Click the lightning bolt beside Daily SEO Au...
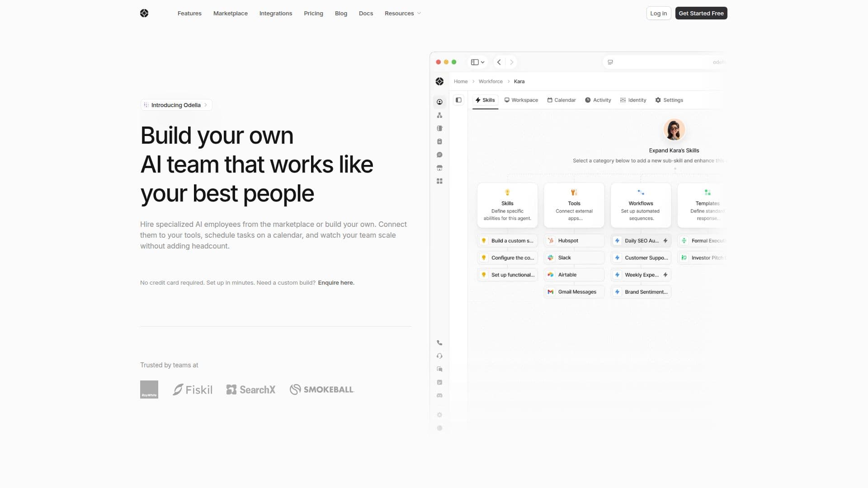 coord(665,241)
